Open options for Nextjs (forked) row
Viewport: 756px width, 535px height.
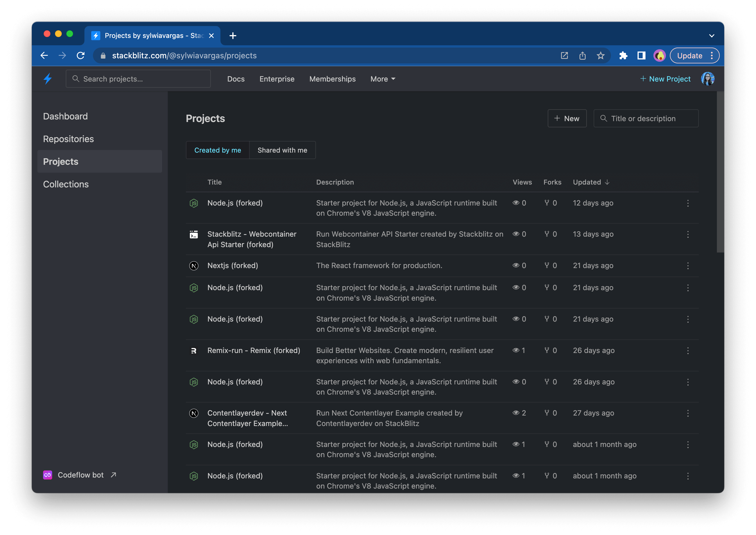point(688,266)
